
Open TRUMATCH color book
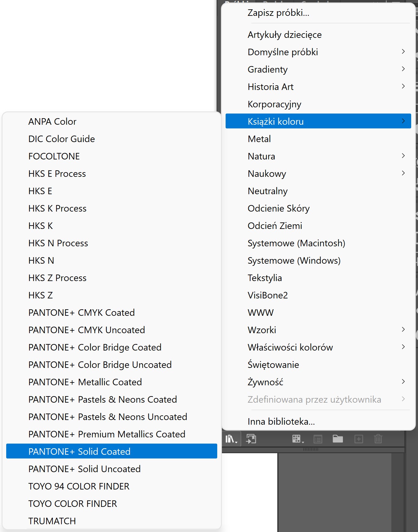point(112,521)
